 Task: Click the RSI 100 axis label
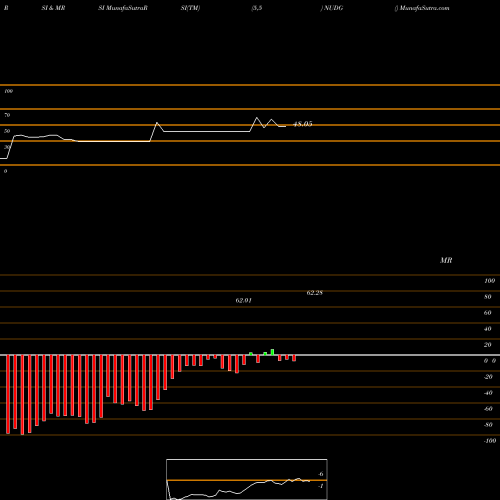8,91
